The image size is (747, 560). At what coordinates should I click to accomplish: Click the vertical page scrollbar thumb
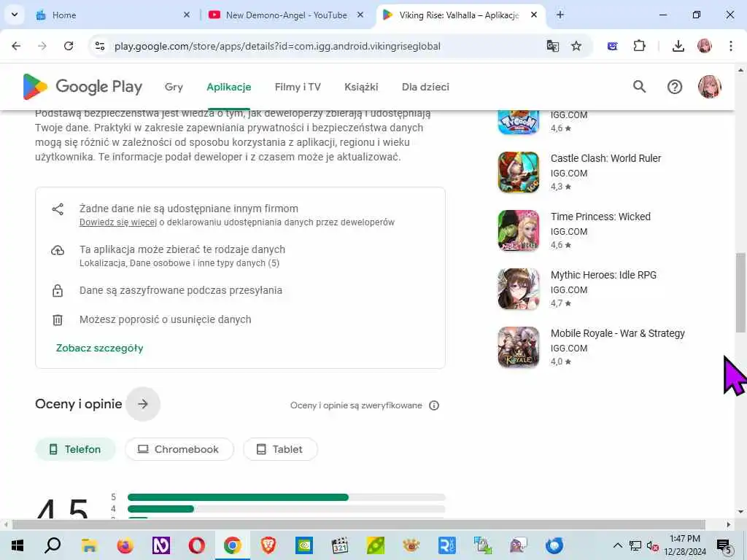[740, 293]
